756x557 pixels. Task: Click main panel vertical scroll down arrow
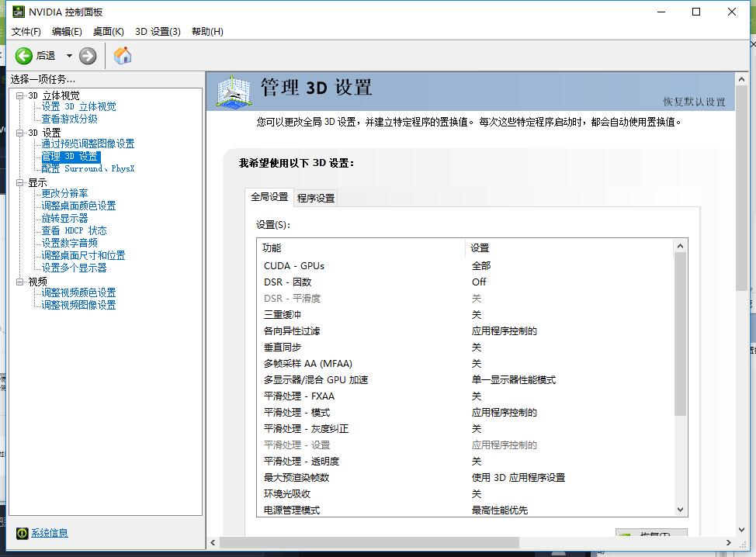(741, 530)
